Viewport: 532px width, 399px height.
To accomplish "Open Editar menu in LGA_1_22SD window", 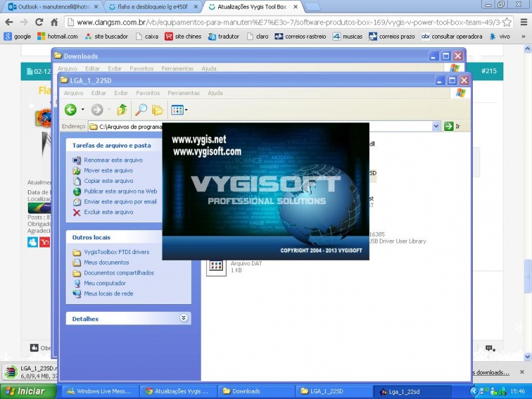I will click(98, 93).
